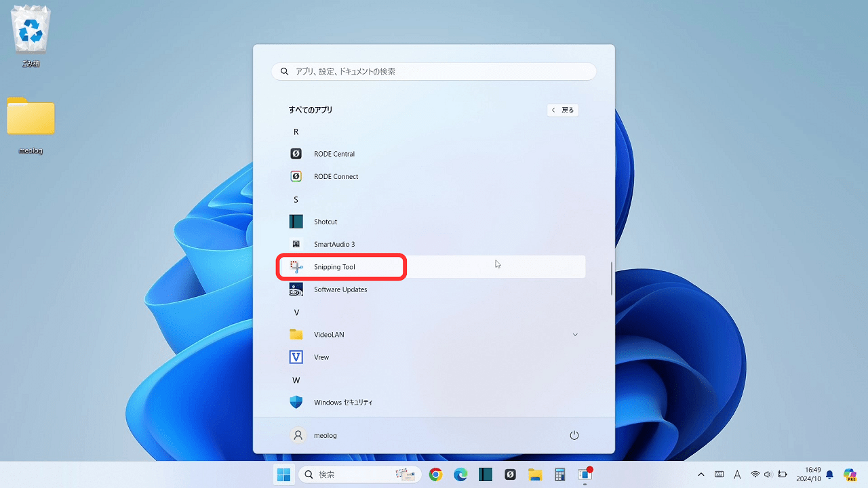Open Shotcut from the taskbar
The height and width of the screenshot is (488, 868).
click(486, 474)
